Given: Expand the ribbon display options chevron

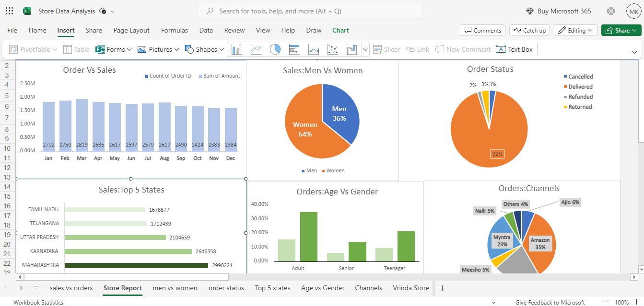Looking at the screenshot, I should [634, 52].
